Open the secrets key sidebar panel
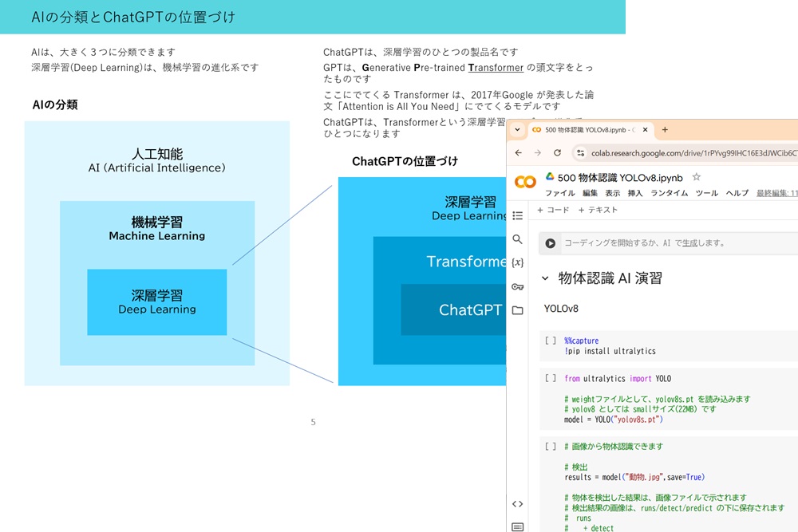The width and height of the screenshot is (798, 532). tap(518, 287)
